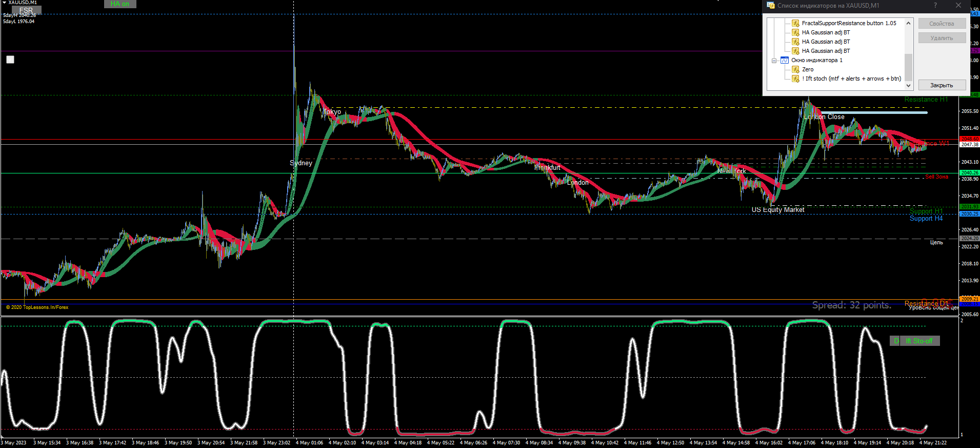The height and width of the screenshot is (448, 980).
Task: Click the Tokyo session label
Action: (332, 111)
